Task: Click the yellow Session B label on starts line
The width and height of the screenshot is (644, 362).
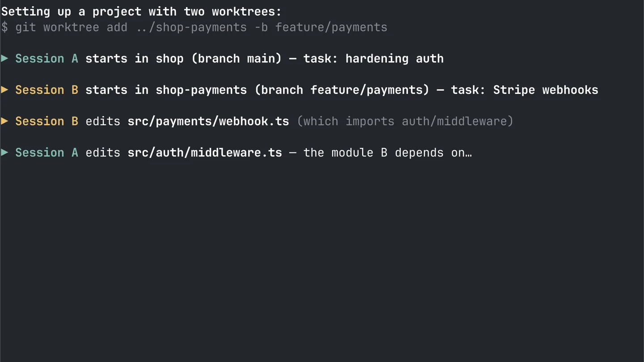Action: tap(47, 90)
